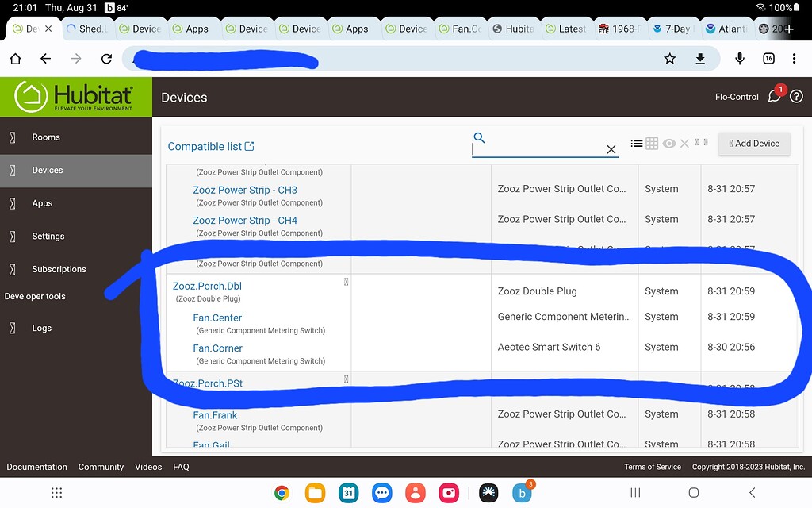Expand the Developer tools section
812x508 pixels.
pyautogui.click(x=35, y=296)
